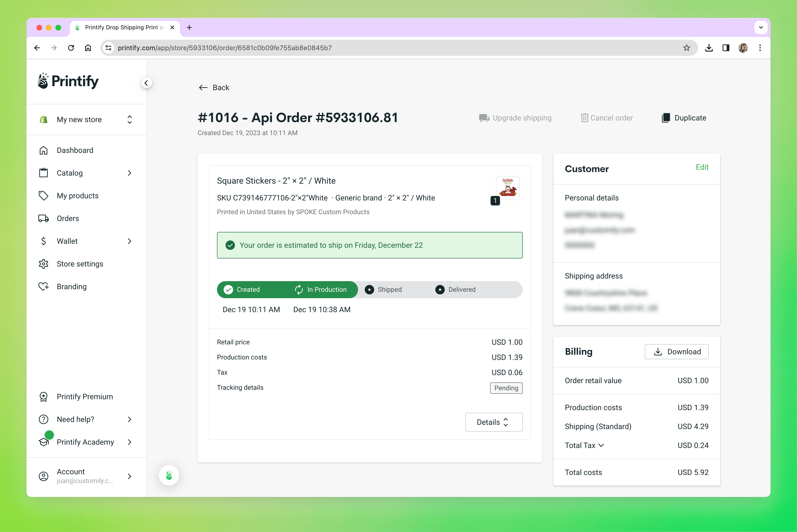Click the floating Printify helper icon
The height and width of the screenshot is (532, 797).
coord(169,475)
